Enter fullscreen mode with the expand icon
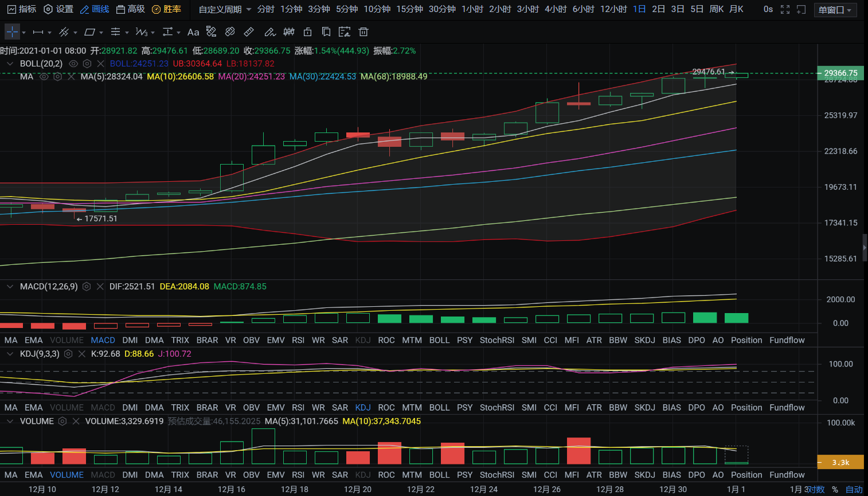Screen dimensions: 868x496 point(785,9)
